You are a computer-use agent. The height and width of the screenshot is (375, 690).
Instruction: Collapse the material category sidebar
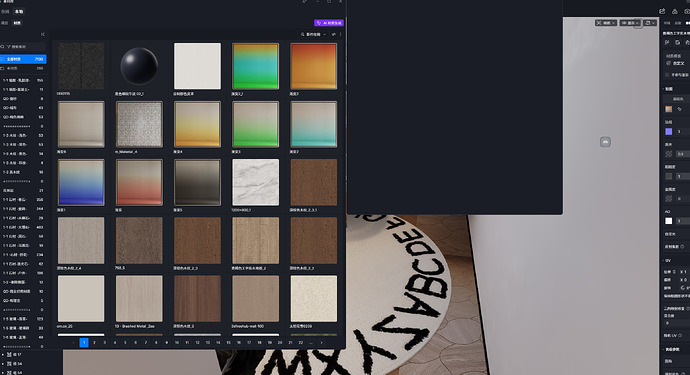tap(43, 34)
